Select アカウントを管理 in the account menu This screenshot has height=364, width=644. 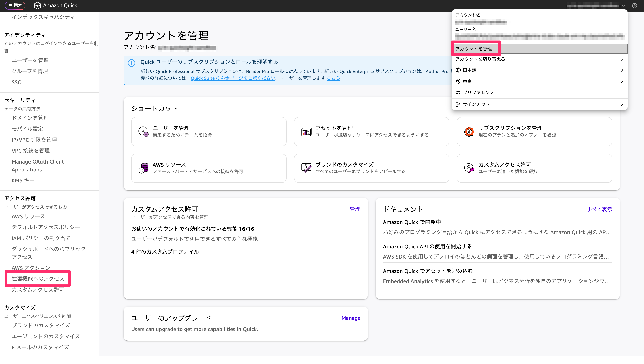(x=539, y=49)
